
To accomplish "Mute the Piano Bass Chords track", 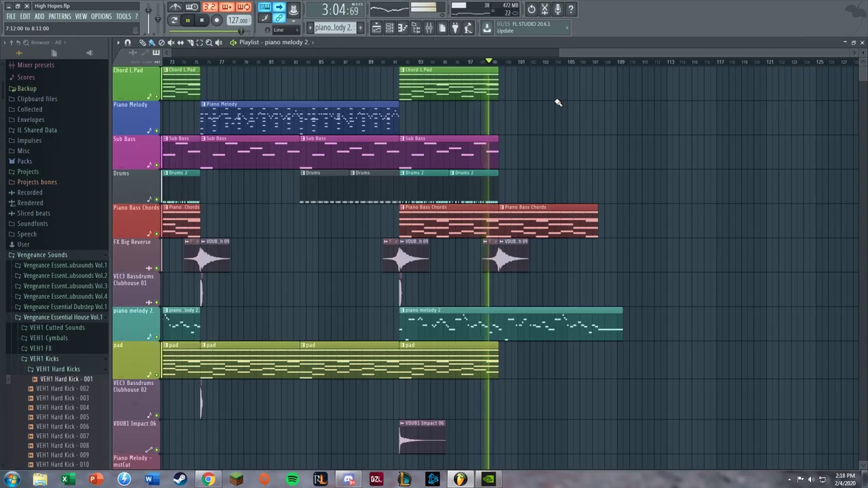I will (157, 234).
